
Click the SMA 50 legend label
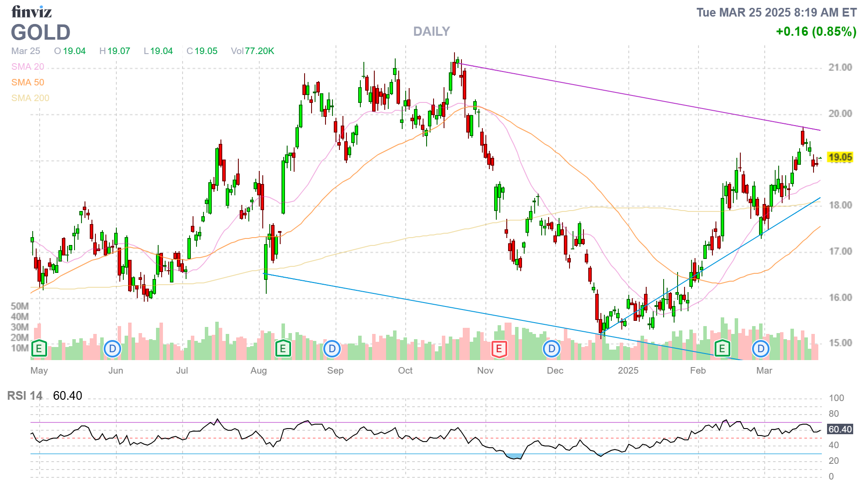[27, 82]
